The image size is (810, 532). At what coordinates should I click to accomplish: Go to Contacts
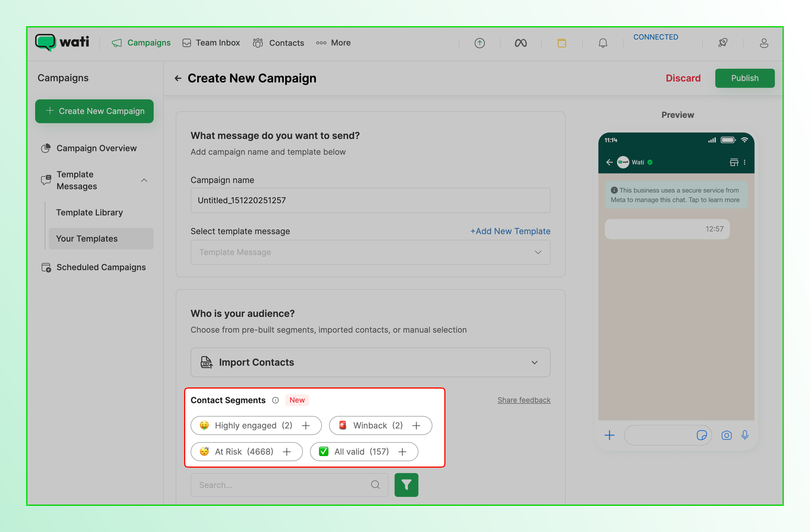tap(278, 43)
